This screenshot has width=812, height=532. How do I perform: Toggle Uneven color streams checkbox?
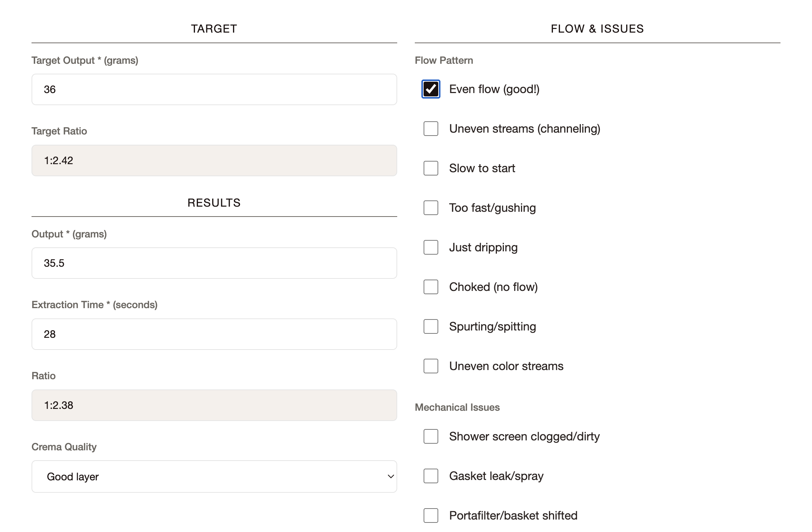tap(431, 366)
